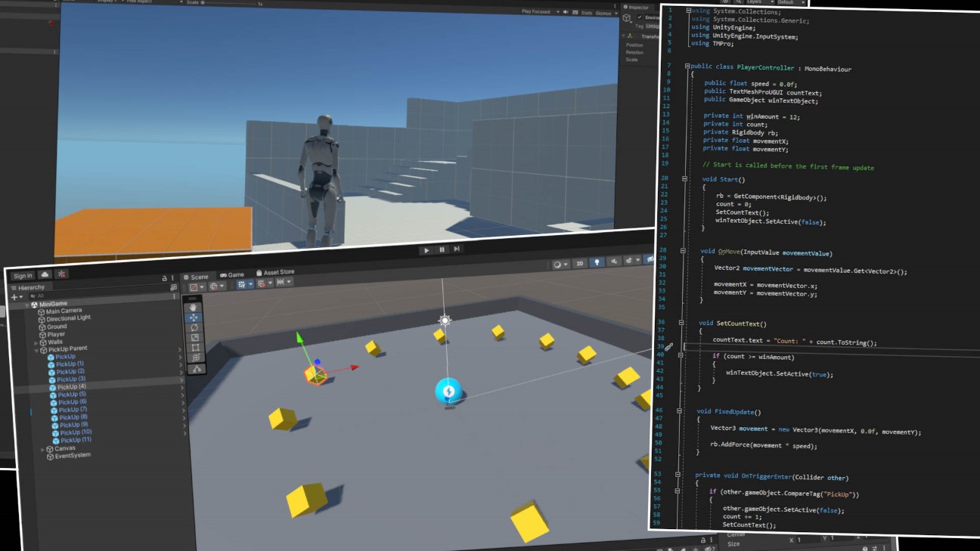This screenshot has width=980, height=551.
Task: Select the Rect transform tool
Action: pyautogui.click(x=196, y=348)
